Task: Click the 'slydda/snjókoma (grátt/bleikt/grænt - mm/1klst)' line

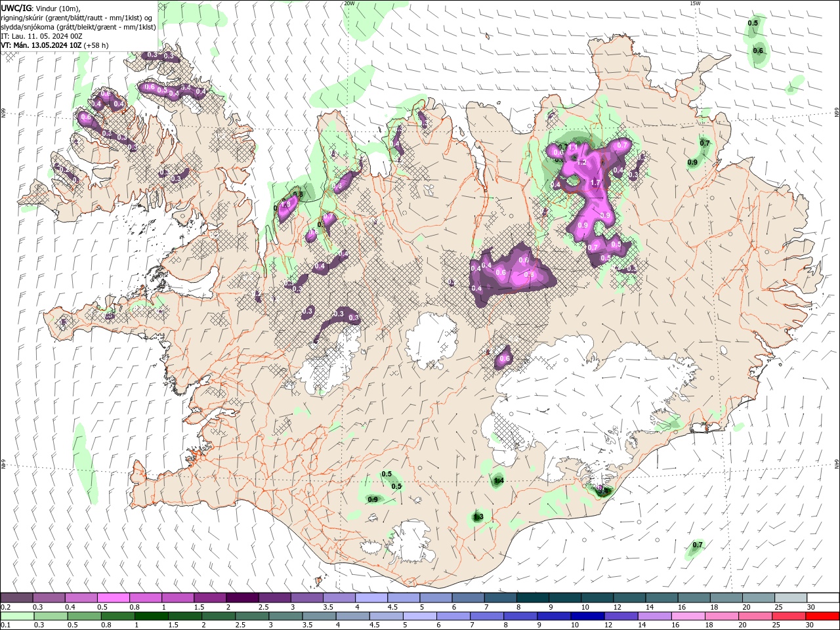Action: tap(78, 27)
